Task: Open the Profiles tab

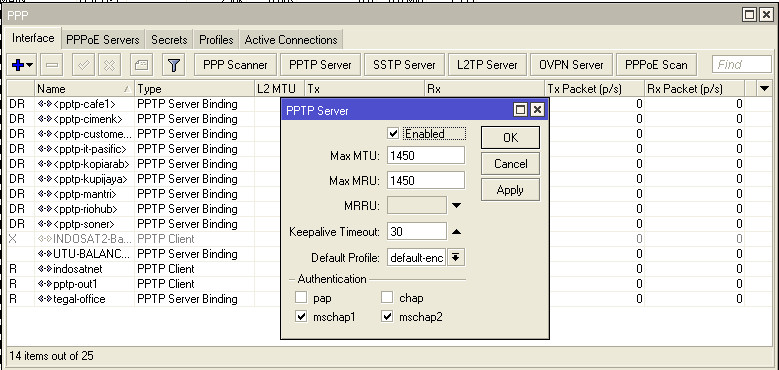Action: point(216,40)
